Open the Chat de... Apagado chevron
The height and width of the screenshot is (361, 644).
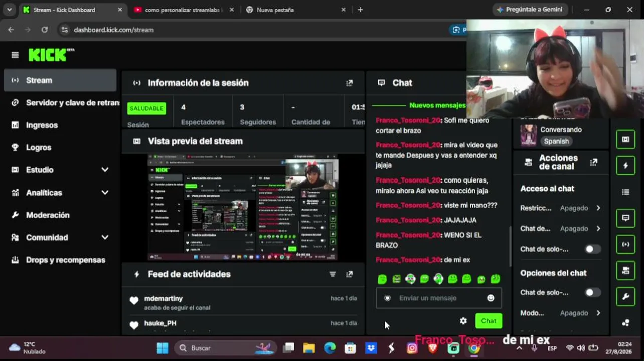point(598,229)
